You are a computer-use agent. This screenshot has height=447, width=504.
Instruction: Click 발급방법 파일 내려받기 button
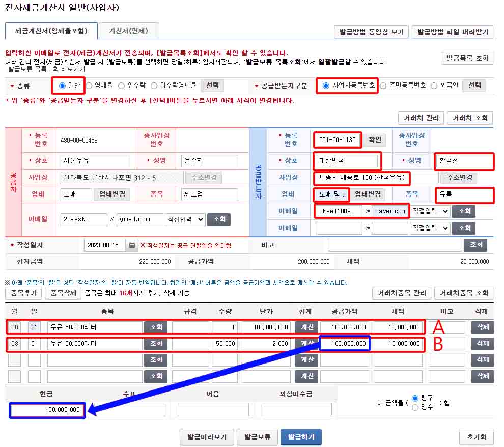coord(453,32)
